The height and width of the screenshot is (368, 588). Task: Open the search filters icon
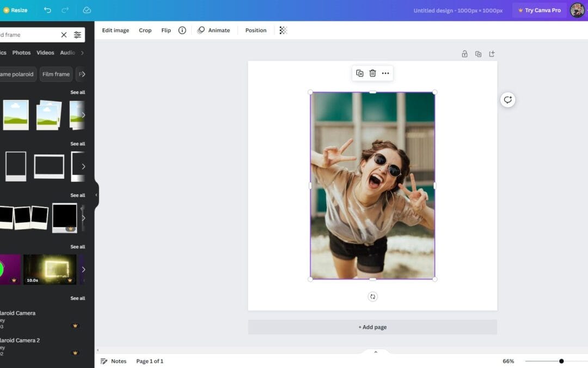click(x=77, y=35)
